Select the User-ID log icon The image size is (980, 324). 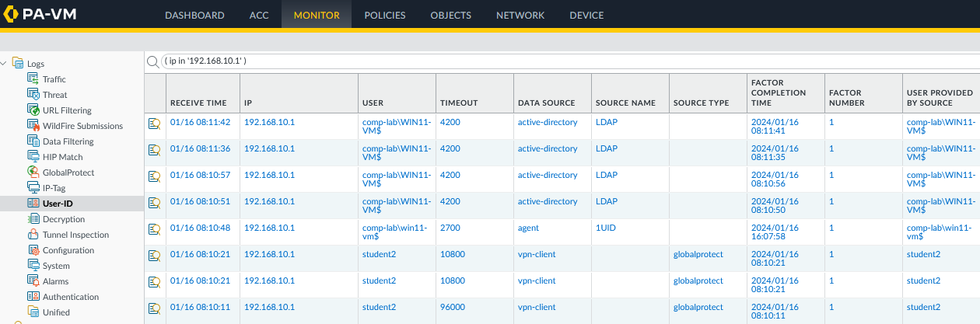click(33, 203)
